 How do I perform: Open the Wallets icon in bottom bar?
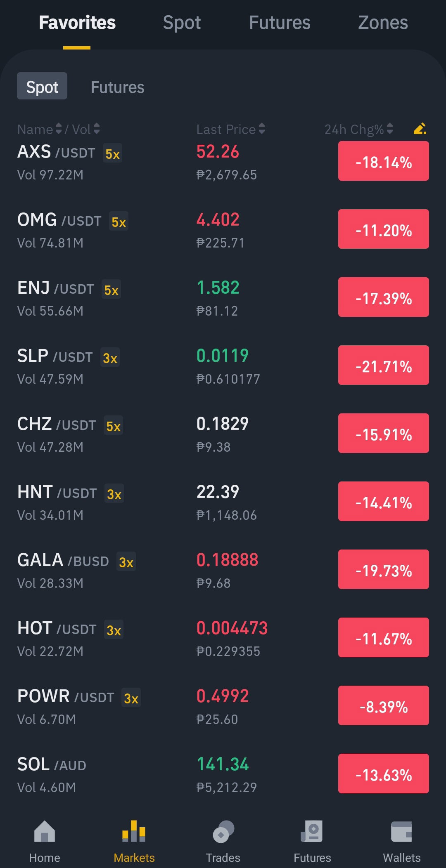tap(401, 831)
